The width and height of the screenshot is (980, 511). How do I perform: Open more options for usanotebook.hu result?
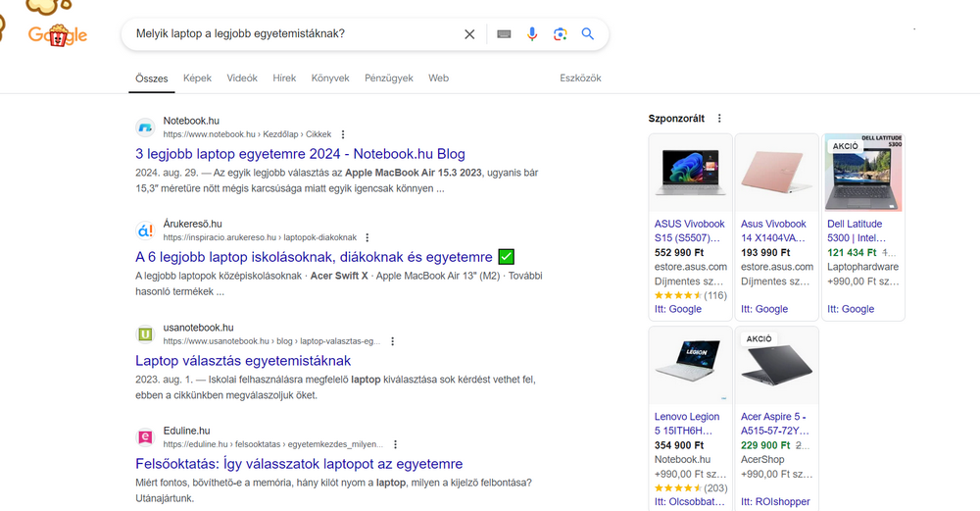coord(393,341)
